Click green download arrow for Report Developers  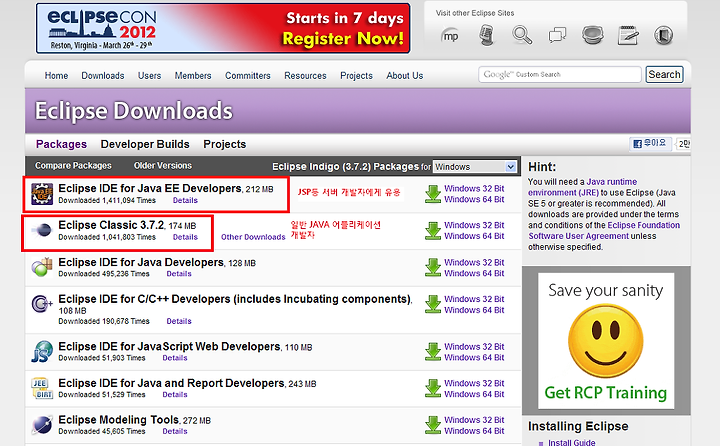pos(433,389)
